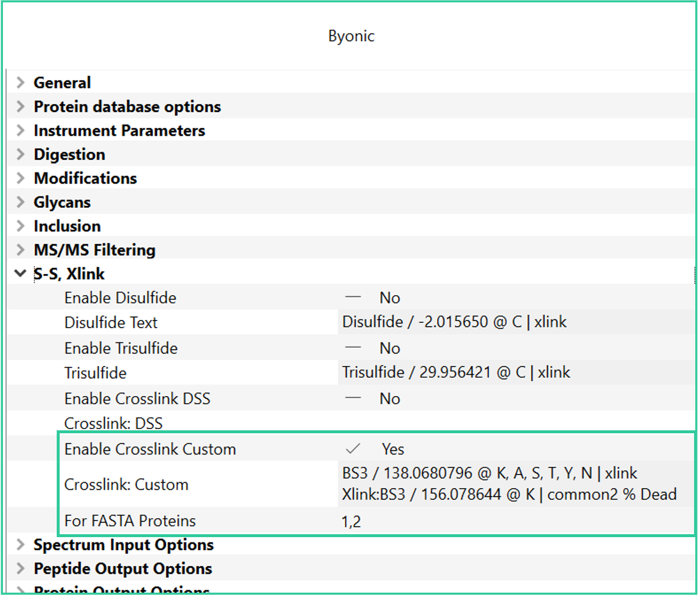Select the General heading label
This screenshot has width=700, height=595.
pyautogui.click(x=62, y=83)
